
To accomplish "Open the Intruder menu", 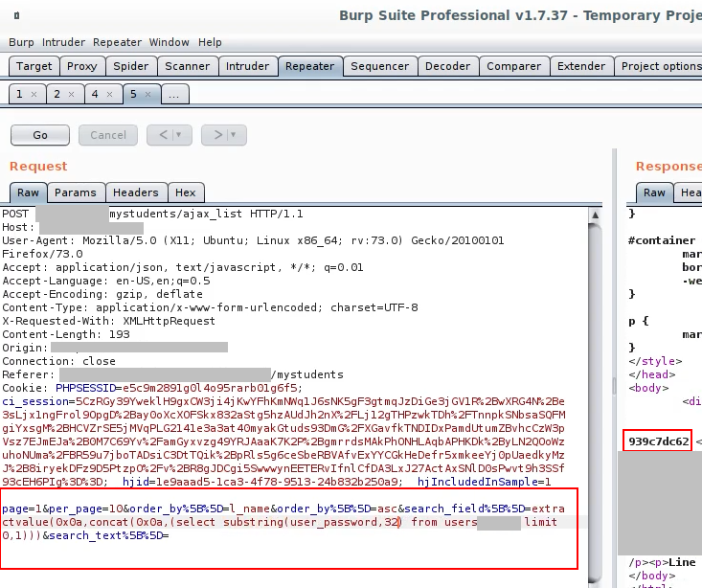I will (x=63, y=42).
